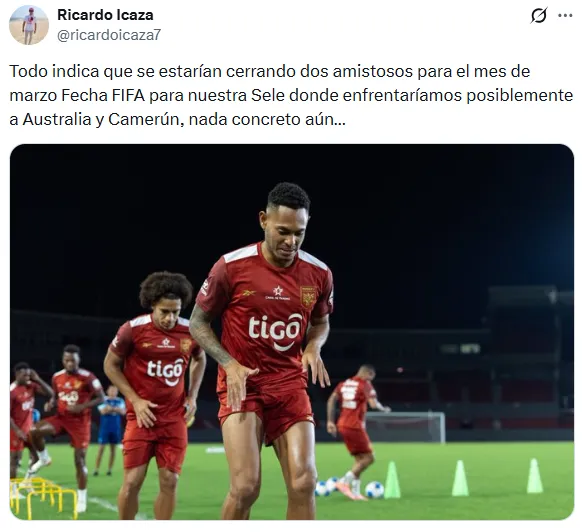Open the attached training photo

292,332
